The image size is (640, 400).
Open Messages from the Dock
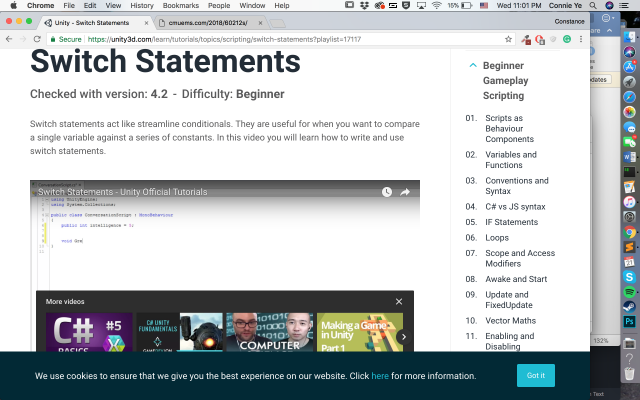(x=629, y=127)
